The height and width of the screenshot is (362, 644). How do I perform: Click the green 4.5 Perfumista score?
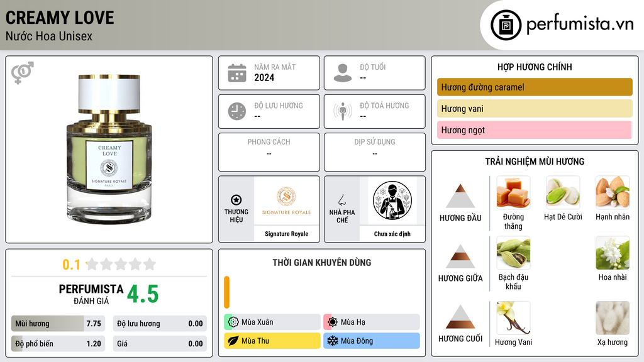143,294
